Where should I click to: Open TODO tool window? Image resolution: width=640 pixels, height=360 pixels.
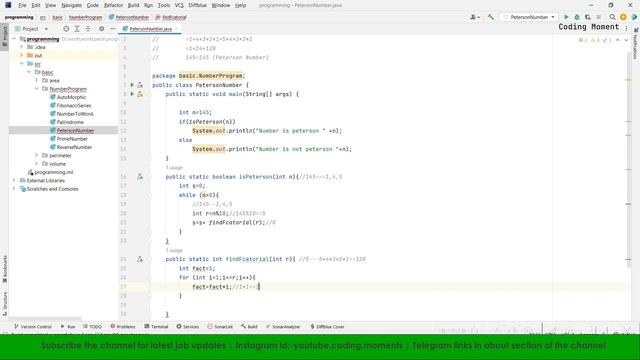[92, 327]
